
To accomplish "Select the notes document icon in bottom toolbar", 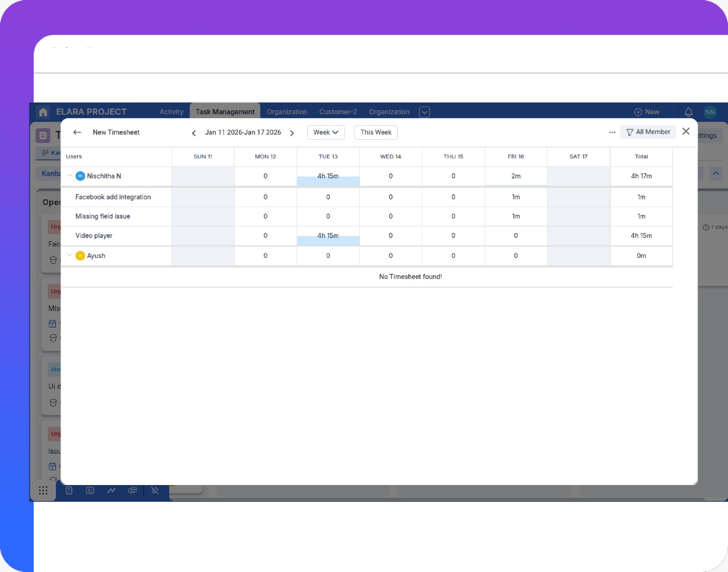I will point(69,491).
